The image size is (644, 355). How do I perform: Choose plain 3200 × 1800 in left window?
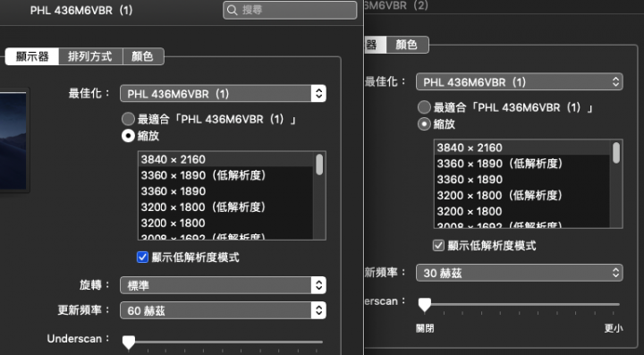(225, 223)
